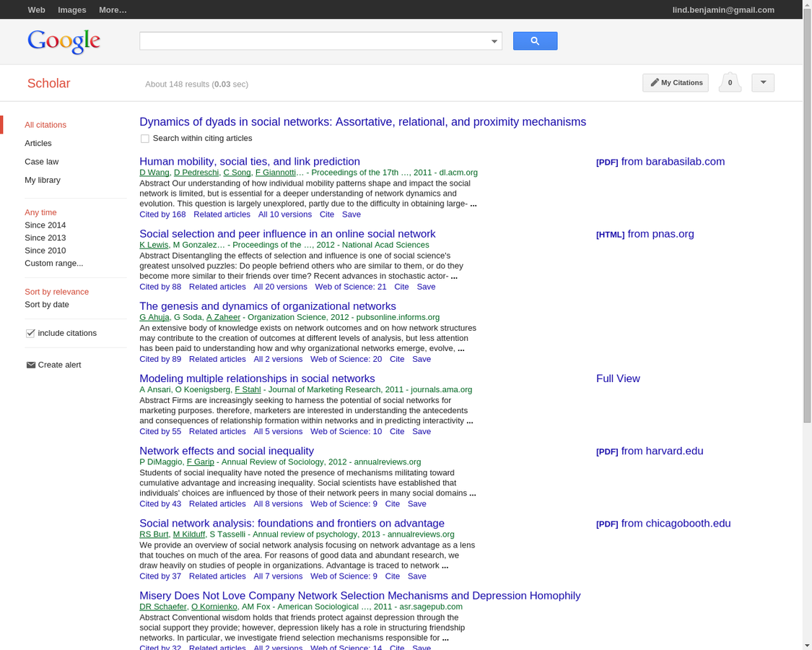This screenshot has width=812, height=650.
Task: Click the Create alert text link
Action: tap(60, 365)
